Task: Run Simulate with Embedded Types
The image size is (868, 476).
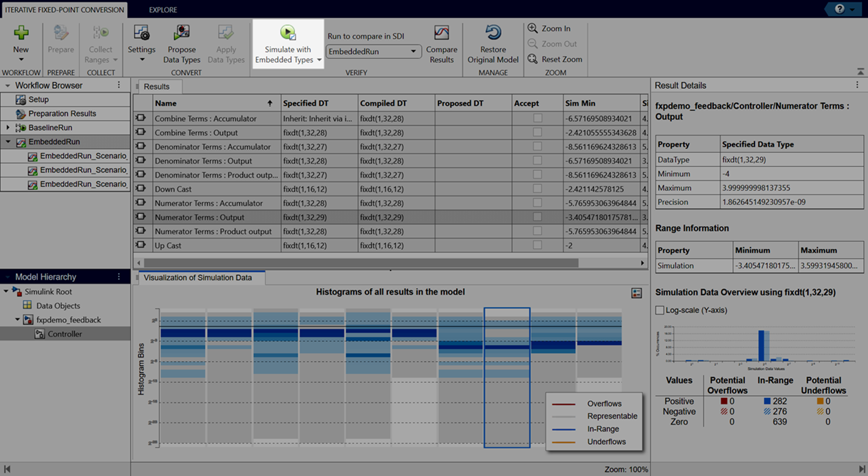Action: click(287, 34)
